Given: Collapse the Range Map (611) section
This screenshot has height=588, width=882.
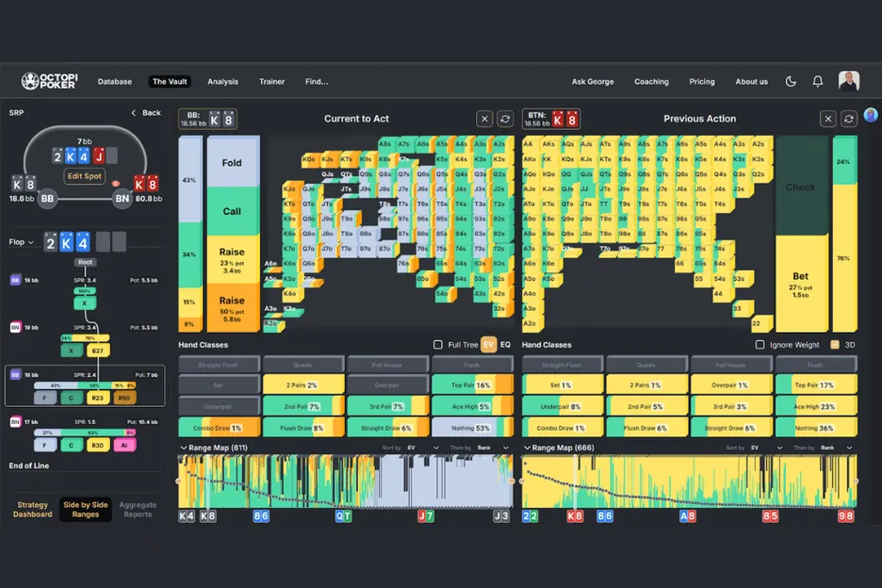Looking at the screenshot, I should tap(183, 448).
